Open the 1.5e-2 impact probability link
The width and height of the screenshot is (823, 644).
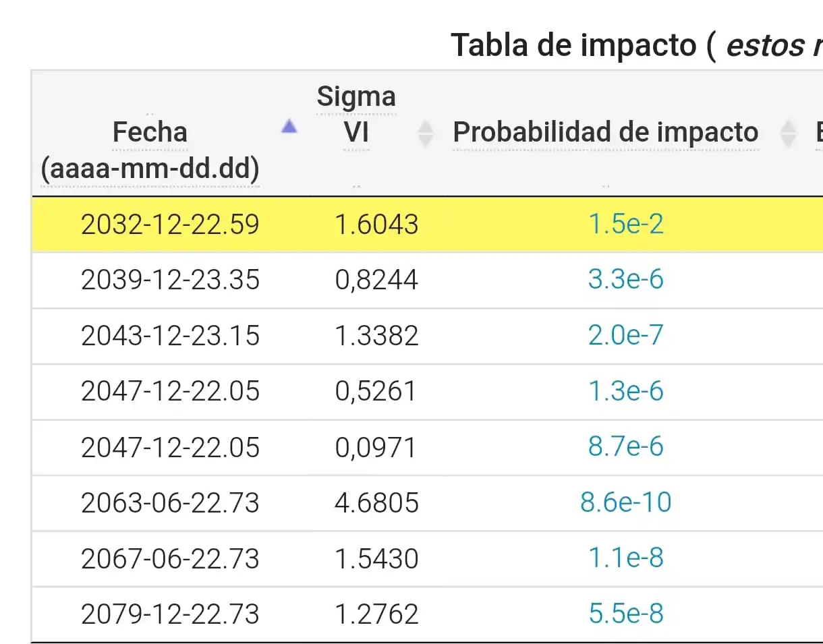626,224
